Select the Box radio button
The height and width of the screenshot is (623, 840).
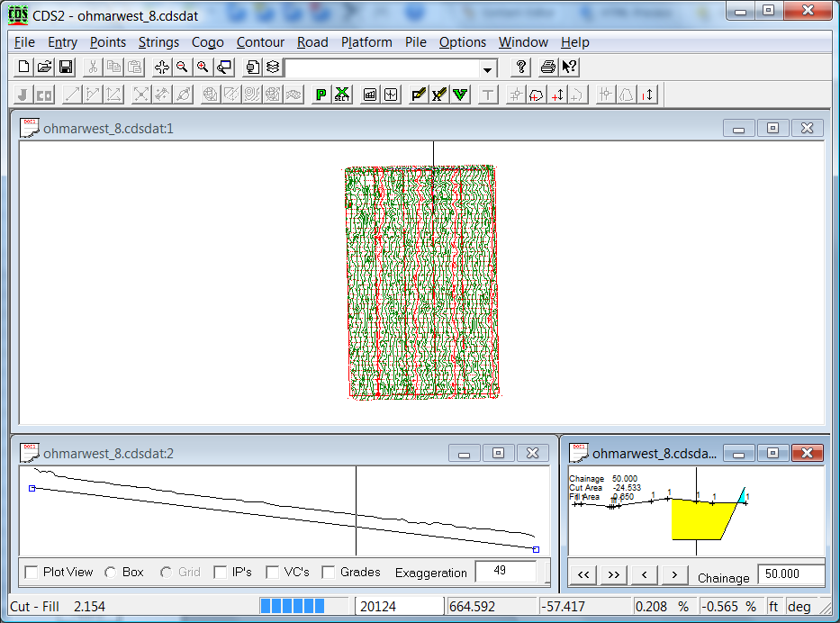coord(111,573)
